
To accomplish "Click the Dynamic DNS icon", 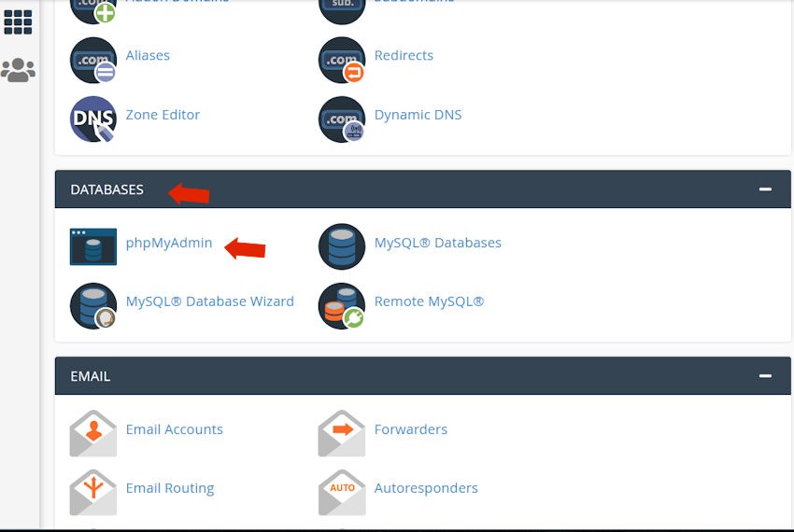I will (x=342, y=119).
